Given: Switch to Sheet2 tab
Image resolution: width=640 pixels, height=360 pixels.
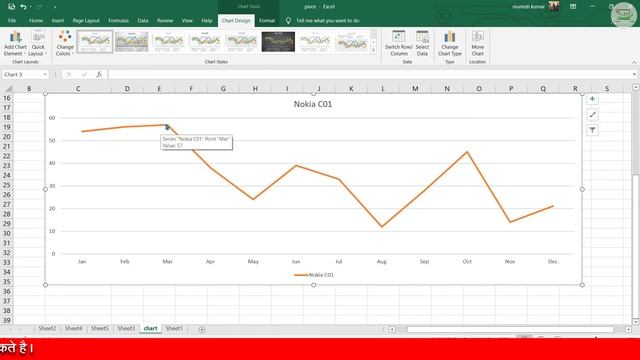Looking at the screenshot, I should (47, 328).
